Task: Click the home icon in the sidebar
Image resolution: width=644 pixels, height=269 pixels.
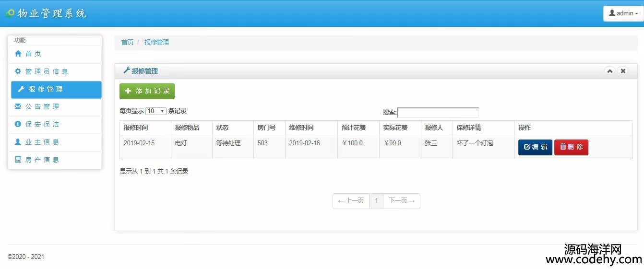Action: coord(18,54)
